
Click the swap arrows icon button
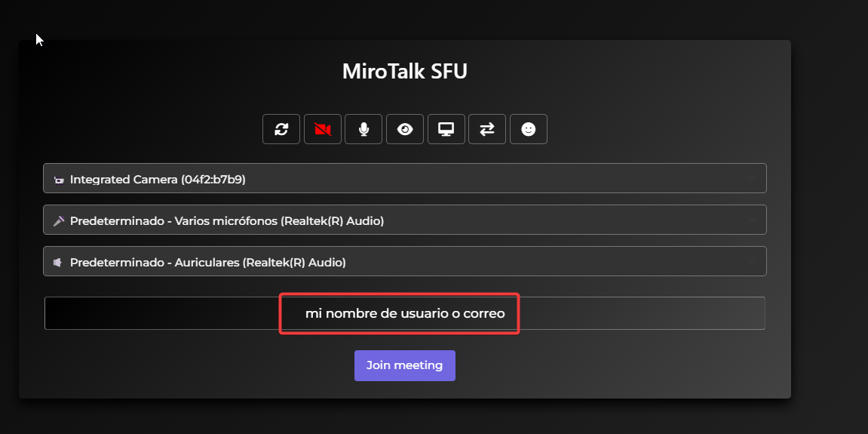(x=487, y=129)
